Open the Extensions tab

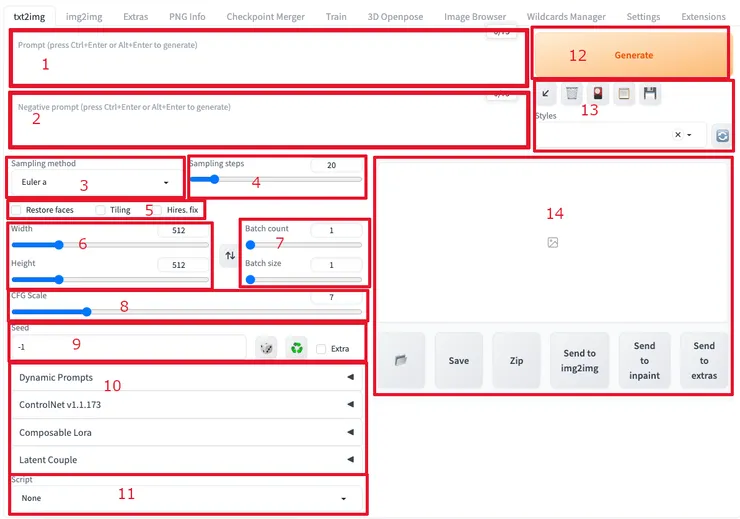[x=703, y=17]
